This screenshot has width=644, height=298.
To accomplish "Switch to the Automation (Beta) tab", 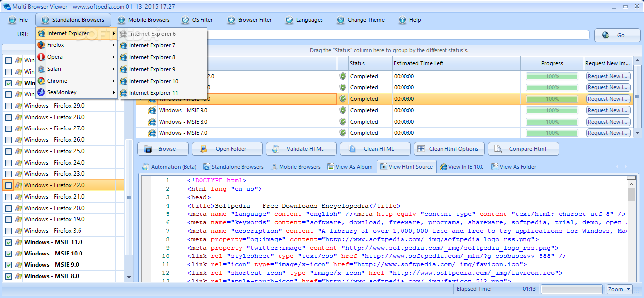I will pyautogui.click(x=169, y=167).
